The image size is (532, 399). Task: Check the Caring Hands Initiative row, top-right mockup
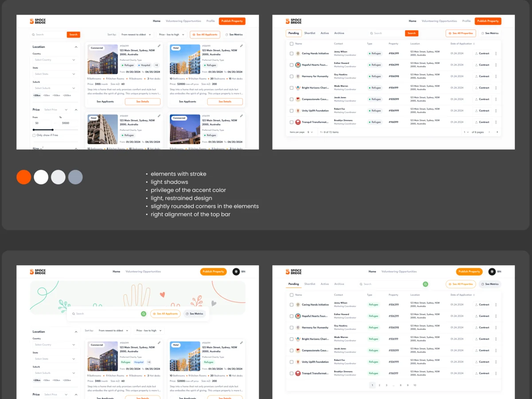[291, 54]
